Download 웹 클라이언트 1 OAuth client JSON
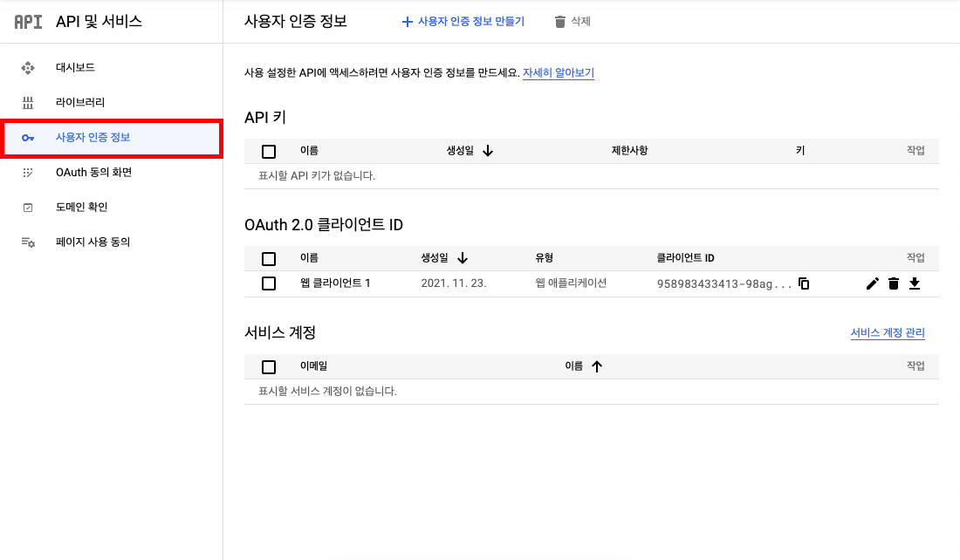 914,283
